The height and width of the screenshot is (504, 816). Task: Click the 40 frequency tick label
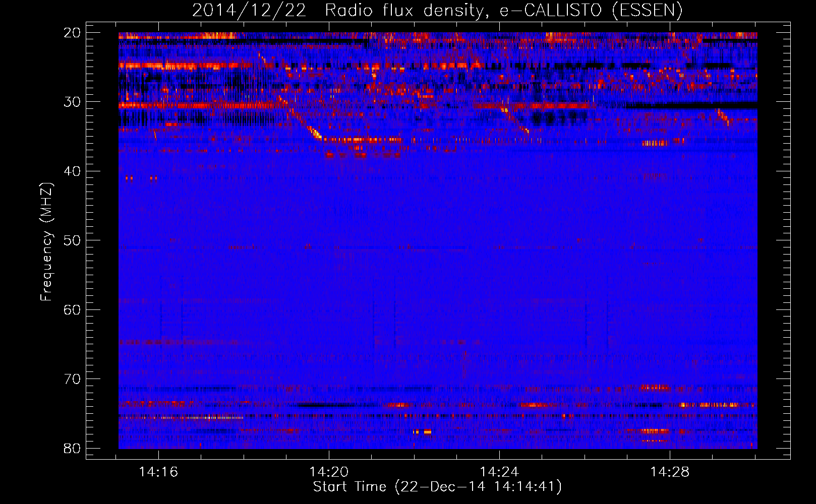point(72,171)
